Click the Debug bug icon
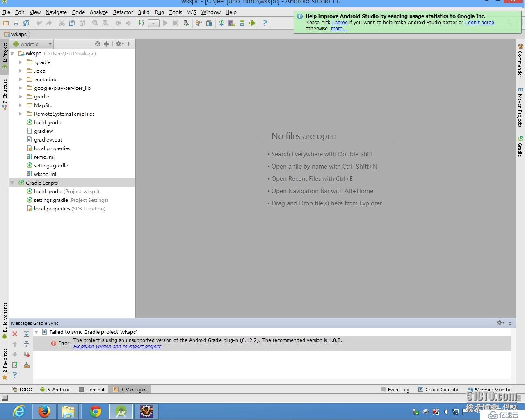 (x=176, y=23)
